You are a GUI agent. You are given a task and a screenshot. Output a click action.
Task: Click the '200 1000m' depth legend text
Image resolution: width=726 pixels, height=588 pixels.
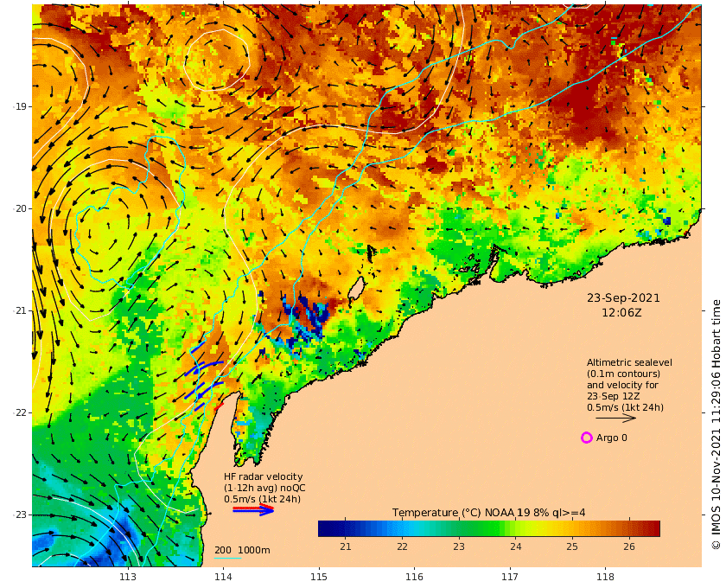click(242, 550)
